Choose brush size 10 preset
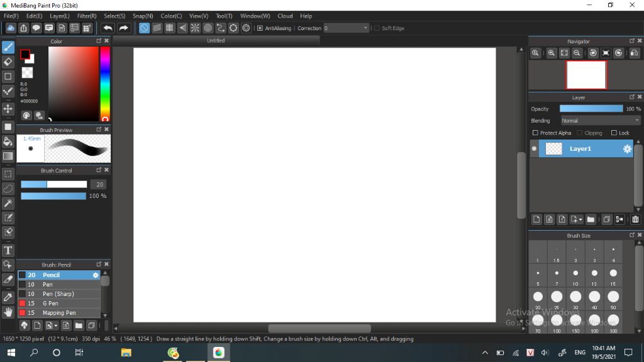 pos(575,276)
